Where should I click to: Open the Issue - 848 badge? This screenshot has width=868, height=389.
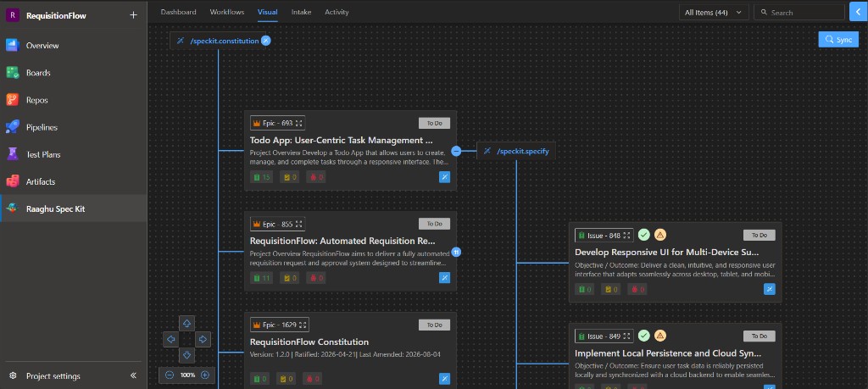604,235
